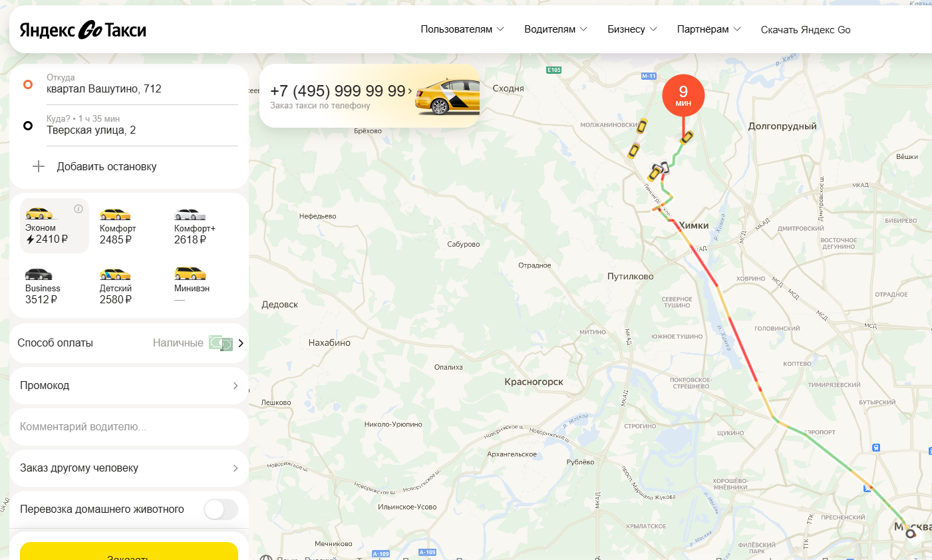Viewport: 932px width, 560px height.
Task: Click the Красногорск label on the map
Action: point(534,382)
